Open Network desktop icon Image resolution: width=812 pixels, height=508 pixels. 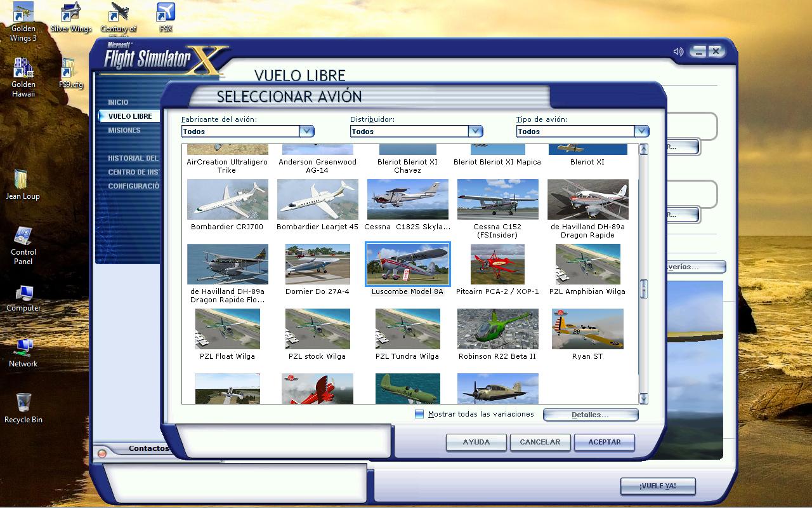(23, 353)
